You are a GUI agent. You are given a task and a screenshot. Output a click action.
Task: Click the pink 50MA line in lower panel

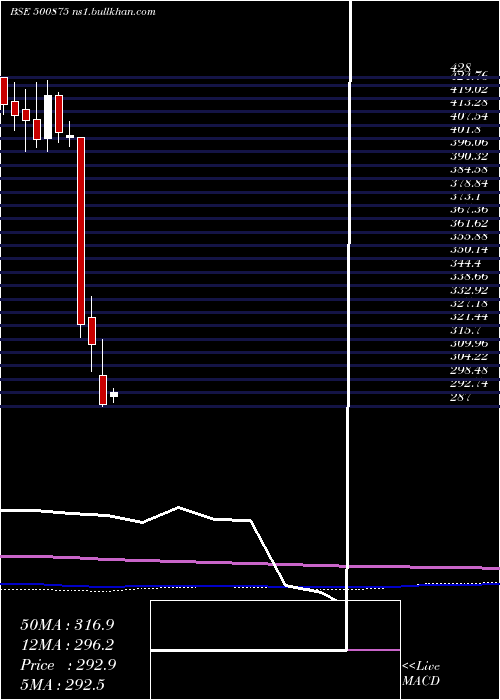(x=250, y=563)
